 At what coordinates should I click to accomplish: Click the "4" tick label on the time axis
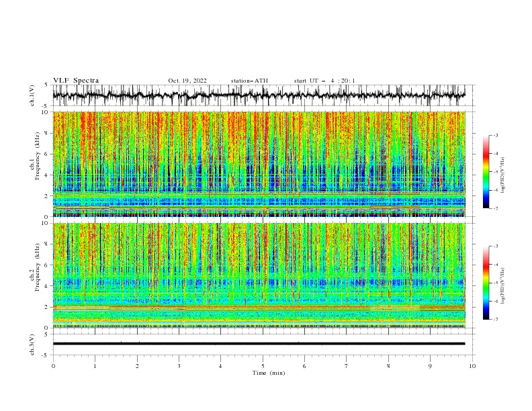tap(220, 366)
